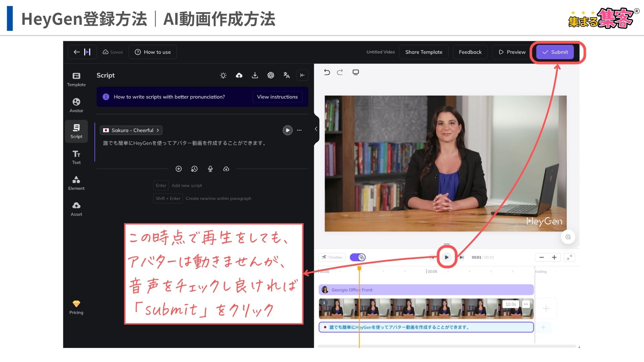644x362 pixels.
Task: Click the lightbulb script tips icon
Action: click(x=223, y=75)
